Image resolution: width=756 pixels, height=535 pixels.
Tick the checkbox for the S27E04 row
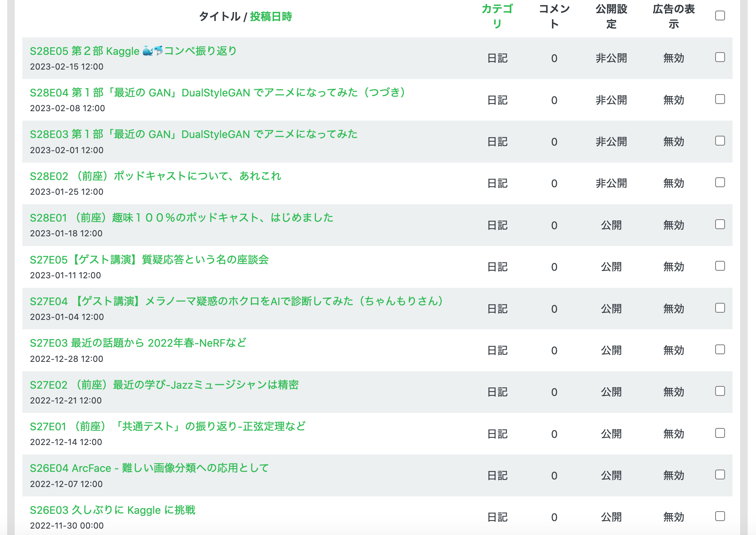pos(720,308)
